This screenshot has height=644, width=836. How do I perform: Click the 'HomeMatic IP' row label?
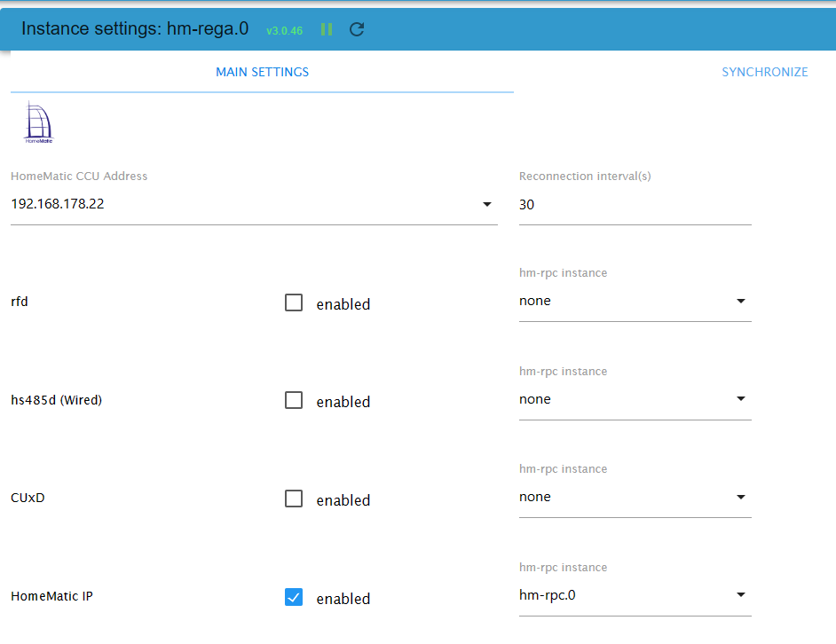pos(51,596)
